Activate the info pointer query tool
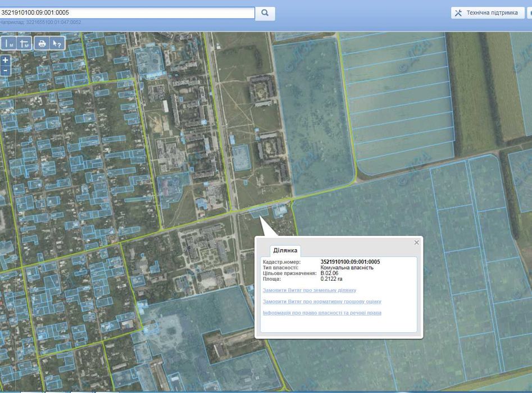Viewport: 532px width, 393px height. coord(57,44)
